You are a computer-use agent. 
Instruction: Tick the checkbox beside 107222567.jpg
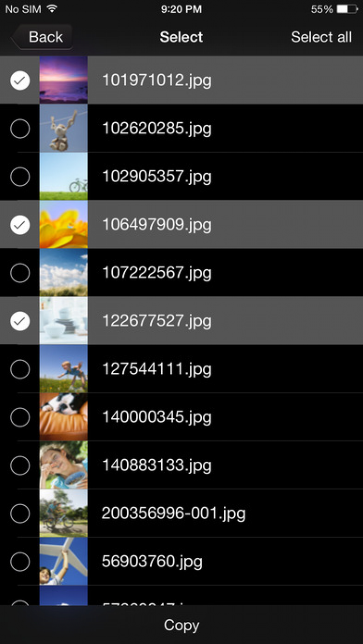tap(20, 273)
